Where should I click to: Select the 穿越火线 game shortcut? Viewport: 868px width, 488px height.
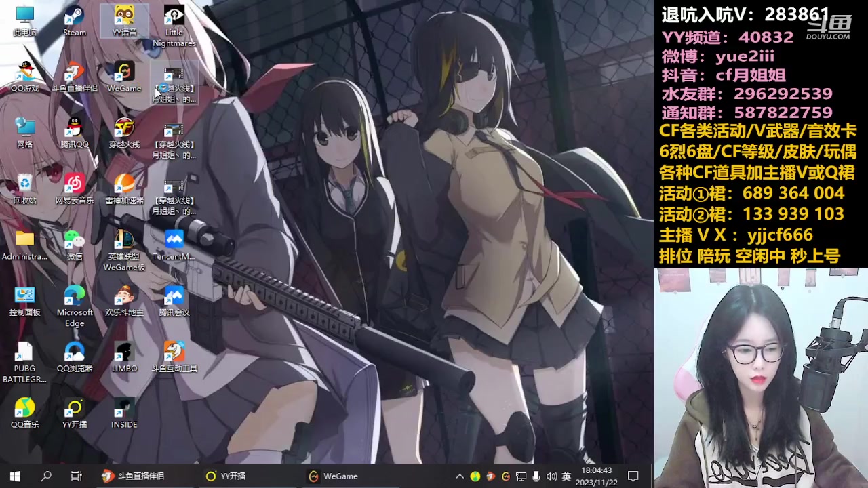tap(124, 133)
